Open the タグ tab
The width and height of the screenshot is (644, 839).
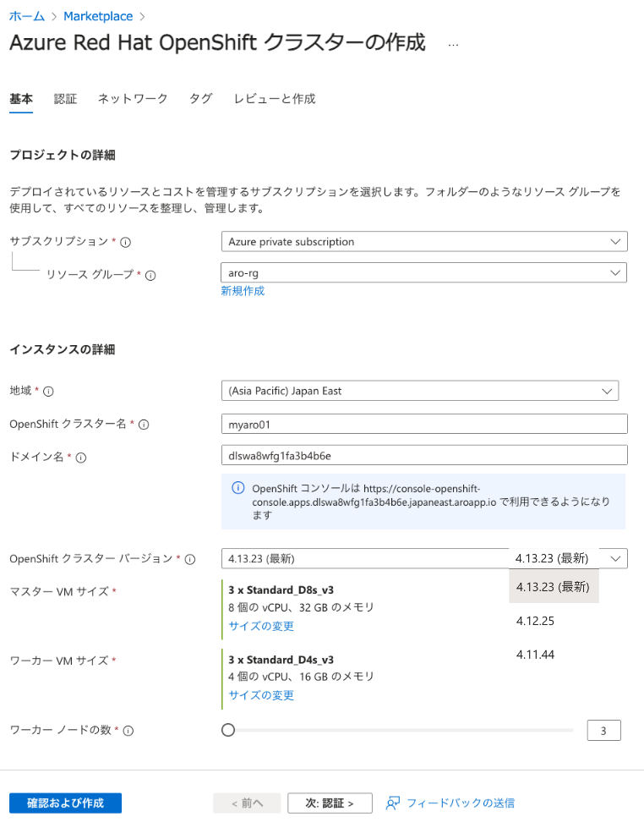(200, 99)
